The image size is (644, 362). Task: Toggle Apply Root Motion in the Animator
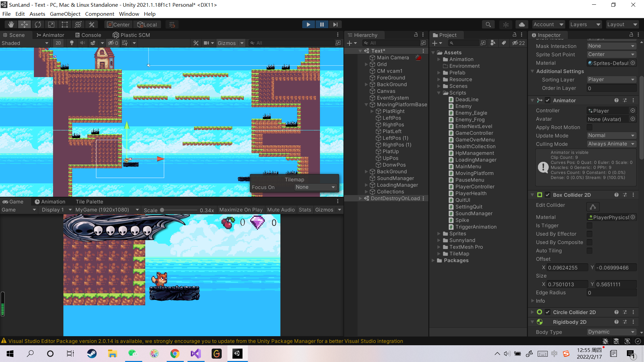coord(590,127)
